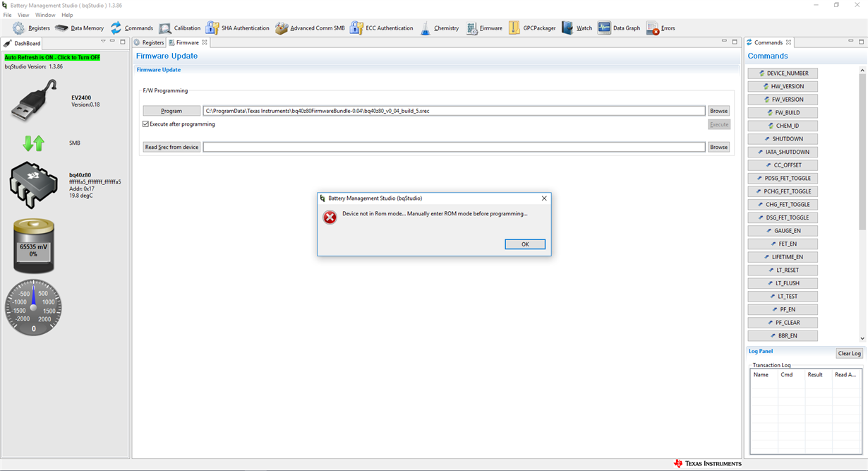The height and width of the screenshot is (471, 868).
Task: Minimize the DashBoard panel
Action: 112,42
